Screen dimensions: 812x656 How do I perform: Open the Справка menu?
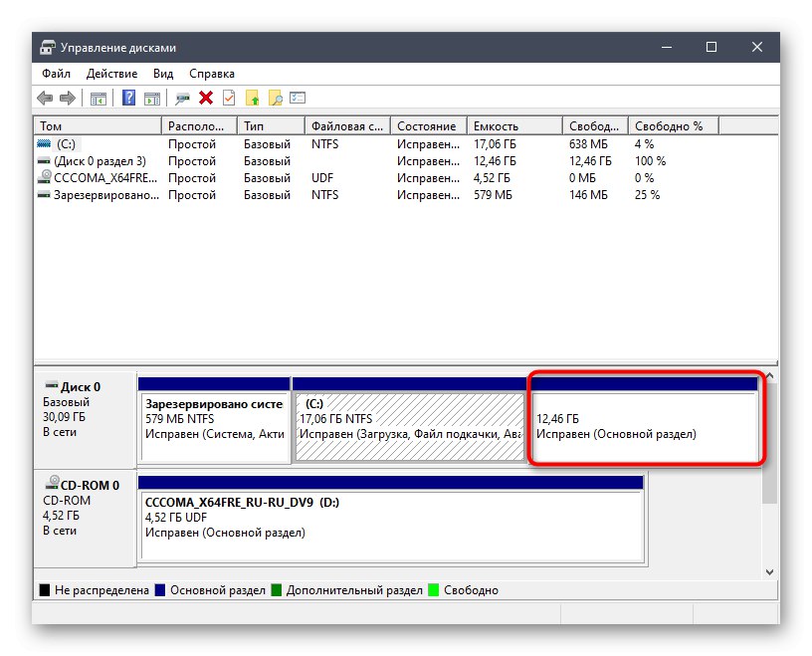click(212, 74)
